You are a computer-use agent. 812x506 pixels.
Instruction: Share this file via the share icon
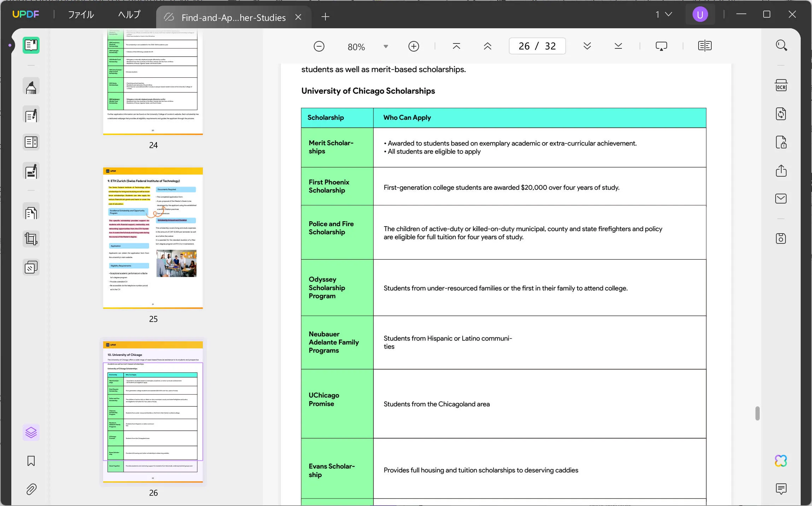tap(781, 171)
